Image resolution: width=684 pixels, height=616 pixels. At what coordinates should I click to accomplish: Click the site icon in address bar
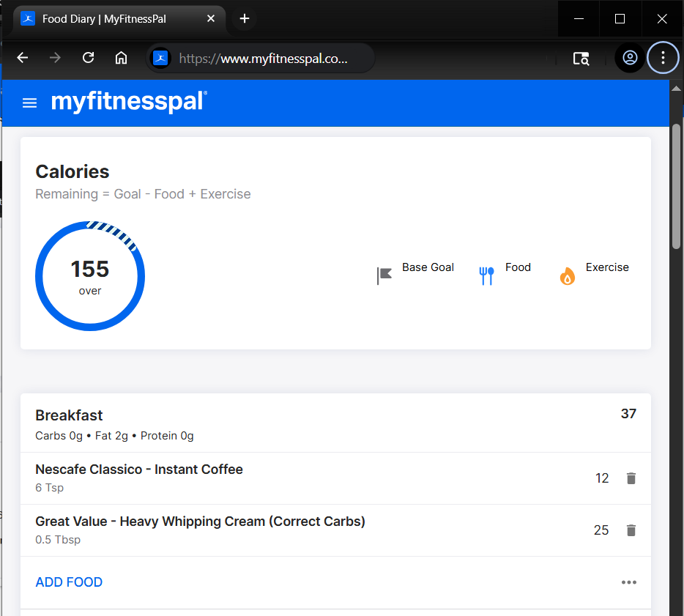160,58
